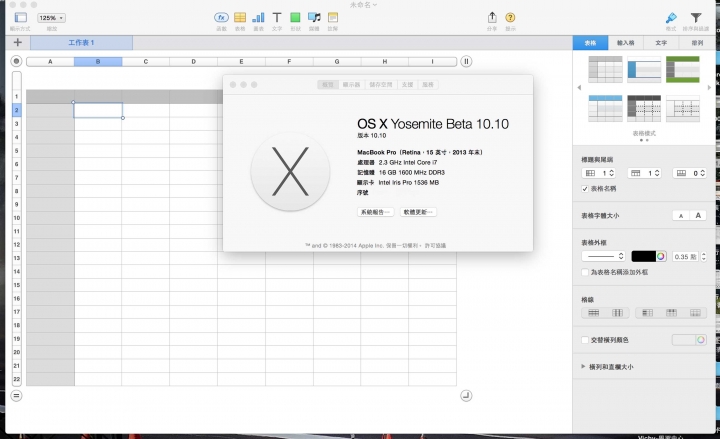Image resolution: width=720 pixels, height=439 pixels.
Task: Open the 顯示器 tab in About This Mac
Action: click(x=351, y=85)
